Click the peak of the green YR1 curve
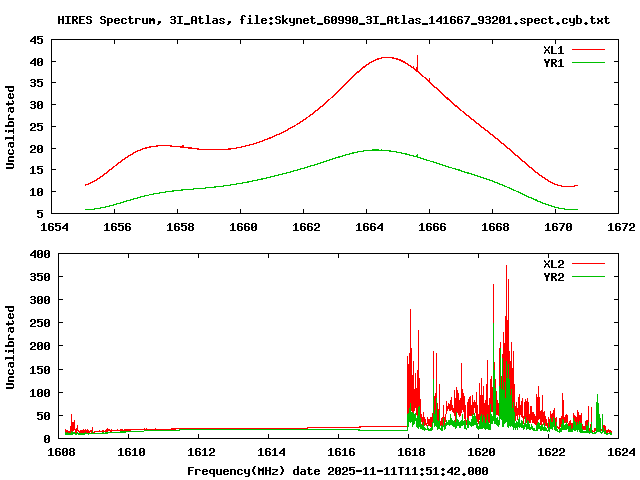The height and width of the screenshot is (480, 640). pos(374,150)
